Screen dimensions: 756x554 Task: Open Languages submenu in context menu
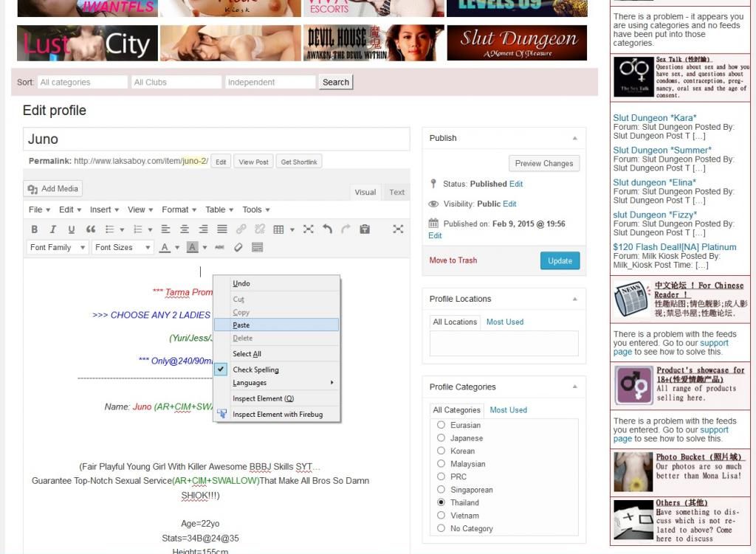click(276, 383)
